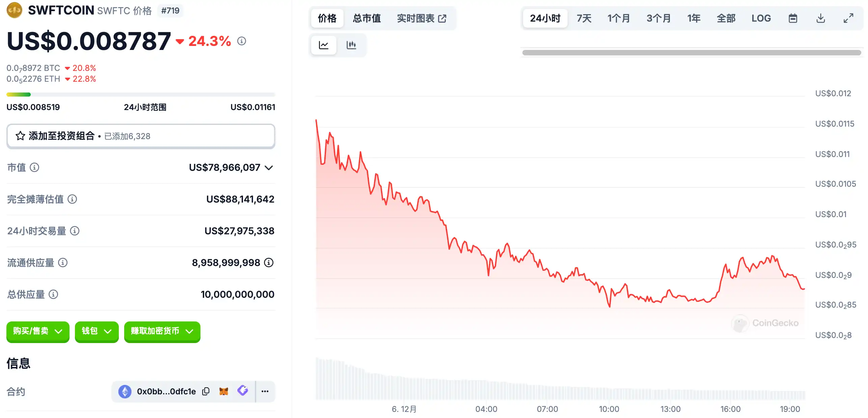
Task: Click the horizontal scrollbar above the chart
Action: [691, 53]
